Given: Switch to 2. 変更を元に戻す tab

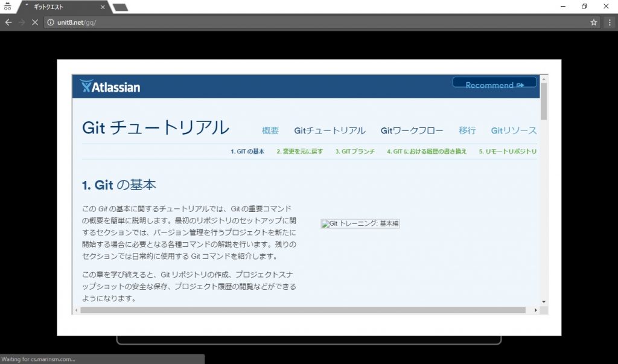Looking at the screenshot, I should (299, 152).
